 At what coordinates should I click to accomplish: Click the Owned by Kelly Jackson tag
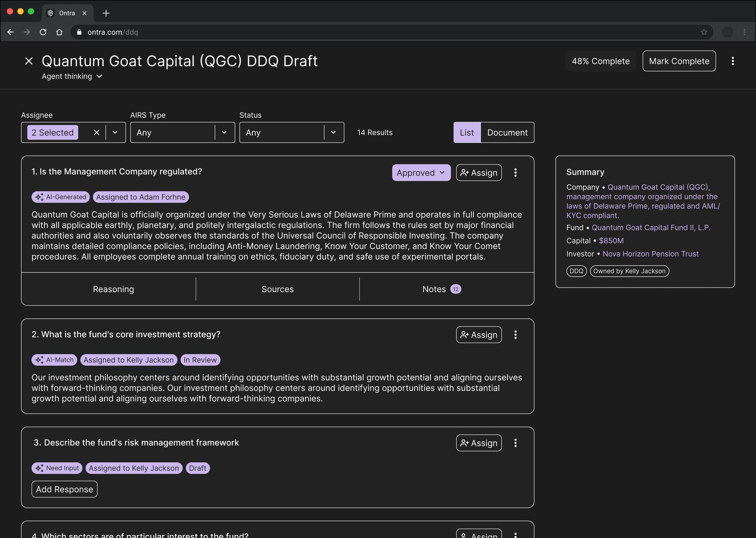(x=629, y=271)
